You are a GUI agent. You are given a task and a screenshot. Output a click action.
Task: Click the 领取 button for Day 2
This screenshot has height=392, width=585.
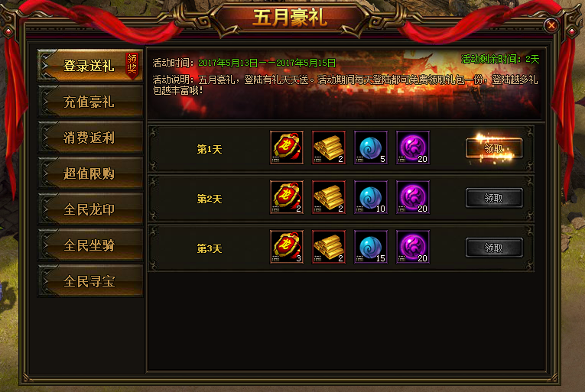pos(494,198)
